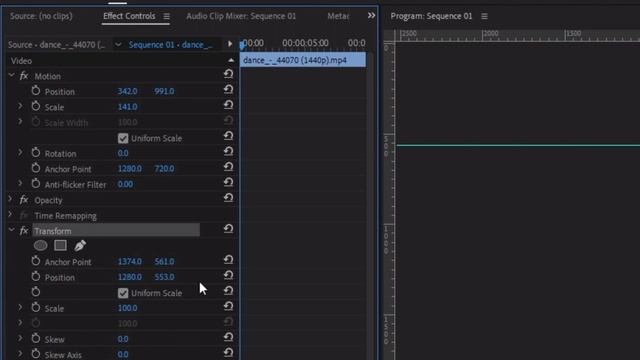Click the effect timeline playhead marker
The image size is (640, 360).
point(242,44)
